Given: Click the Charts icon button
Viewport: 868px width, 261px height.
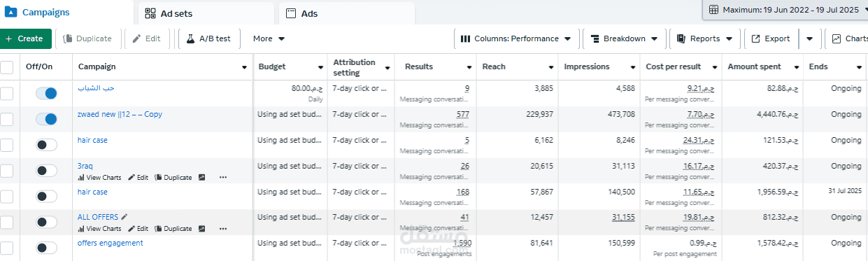Looking at the screenshot, I should click(846, 38).
